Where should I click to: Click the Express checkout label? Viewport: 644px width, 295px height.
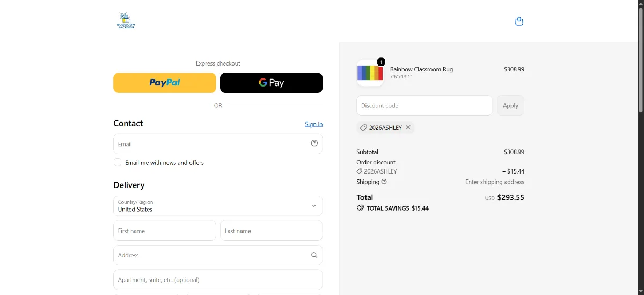click(218, 63)
